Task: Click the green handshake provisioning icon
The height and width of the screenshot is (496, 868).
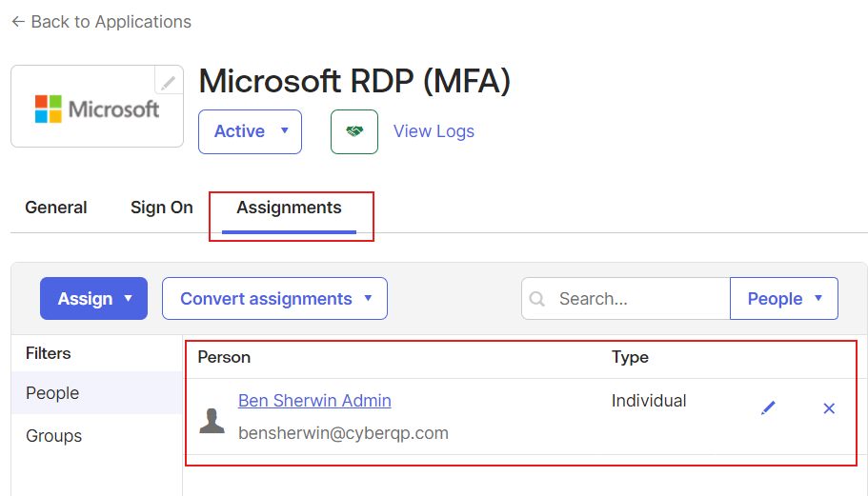Action: 354,131
